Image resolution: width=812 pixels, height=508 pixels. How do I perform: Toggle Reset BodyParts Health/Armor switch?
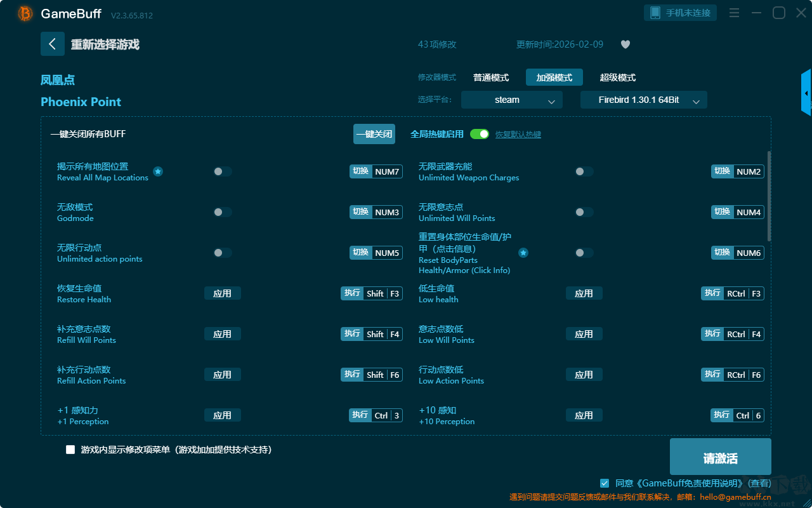[584, 253]
